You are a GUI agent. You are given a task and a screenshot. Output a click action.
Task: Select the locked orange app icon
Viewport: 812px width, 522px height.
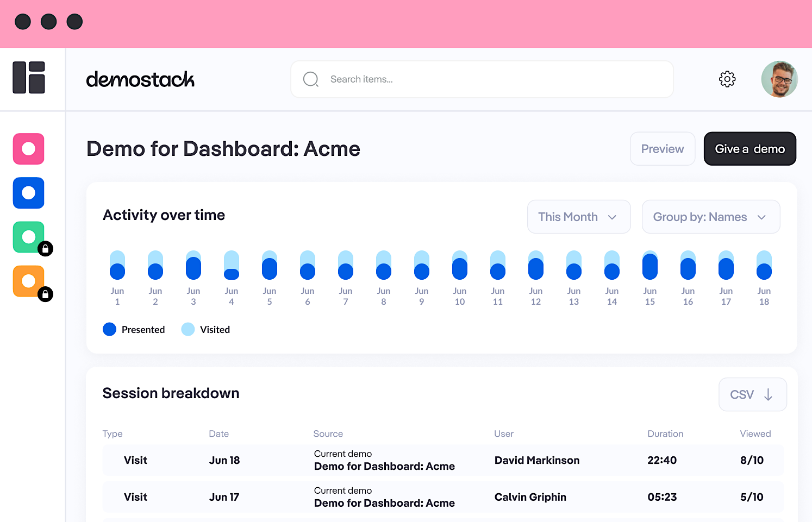click(x=29, y=281)
